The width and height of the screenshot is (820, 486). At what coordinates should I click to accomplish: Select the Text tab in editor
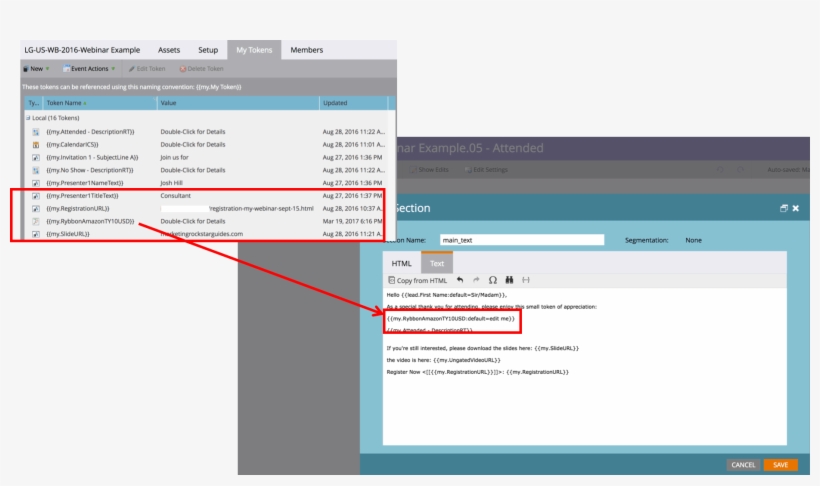(x=437, y=264)
